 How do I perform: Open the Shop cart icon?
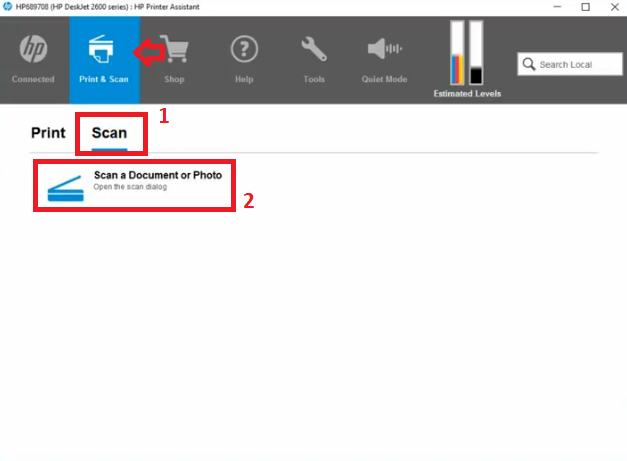[174, 49]
